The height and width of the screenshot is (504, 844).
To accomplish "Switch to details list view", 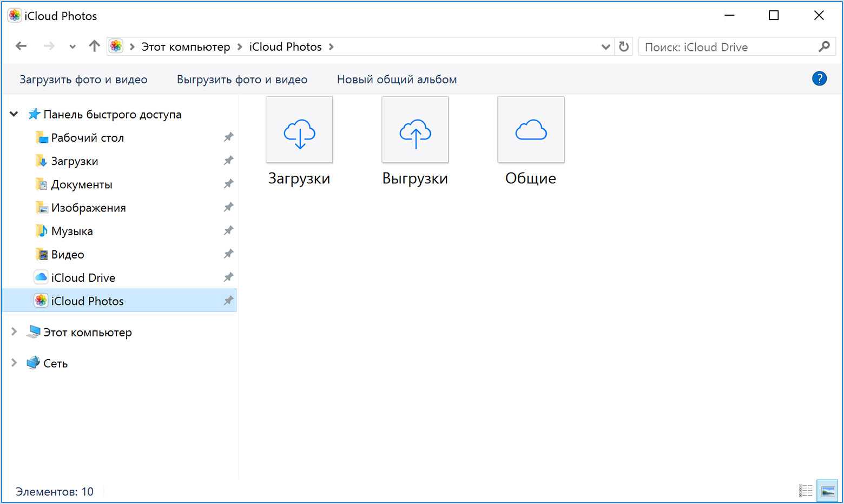I will [806, 491].
